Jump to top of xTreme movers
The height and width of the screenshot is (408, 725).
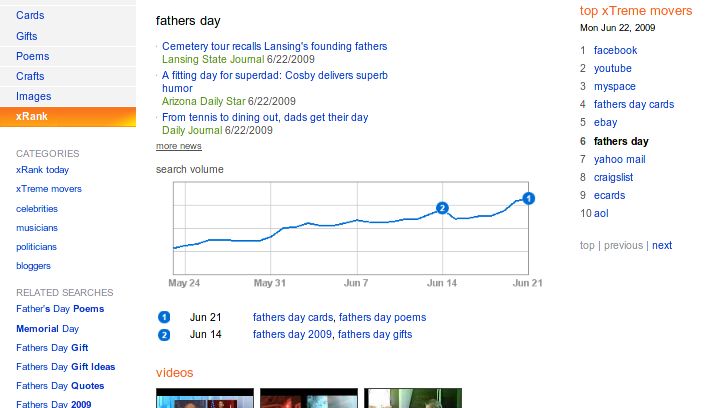587,245
